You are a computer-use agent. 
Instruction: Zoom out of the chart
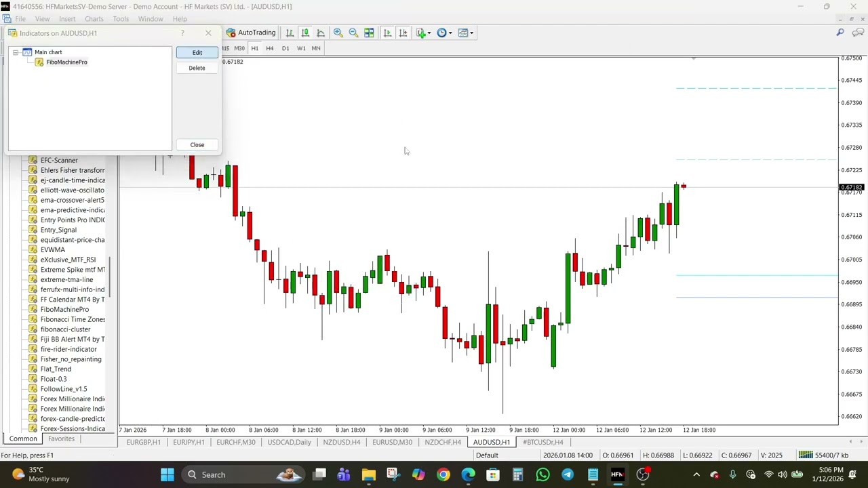coord(353,33)
